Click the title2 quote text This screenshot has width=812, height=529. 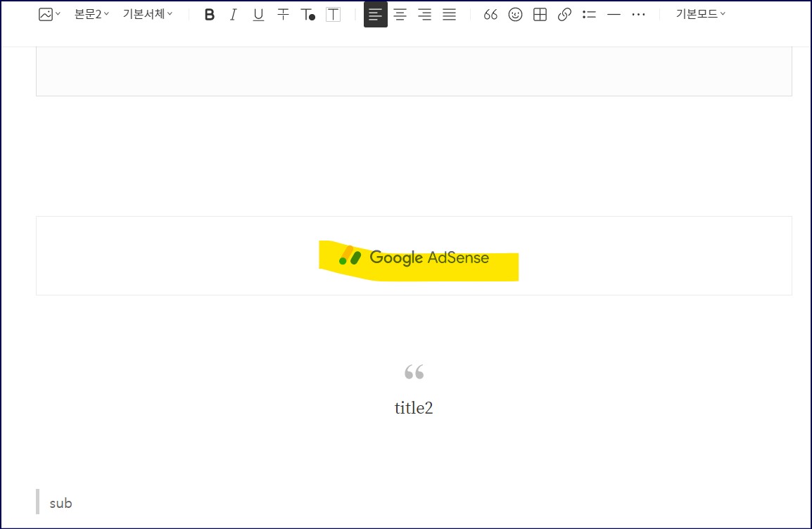(413, 408)
